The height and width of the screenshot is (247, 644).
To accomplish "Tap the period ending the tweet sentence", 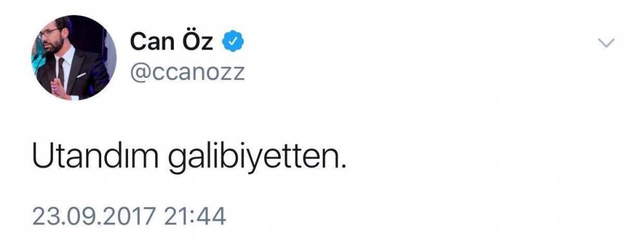I will [x=343, y=167].
